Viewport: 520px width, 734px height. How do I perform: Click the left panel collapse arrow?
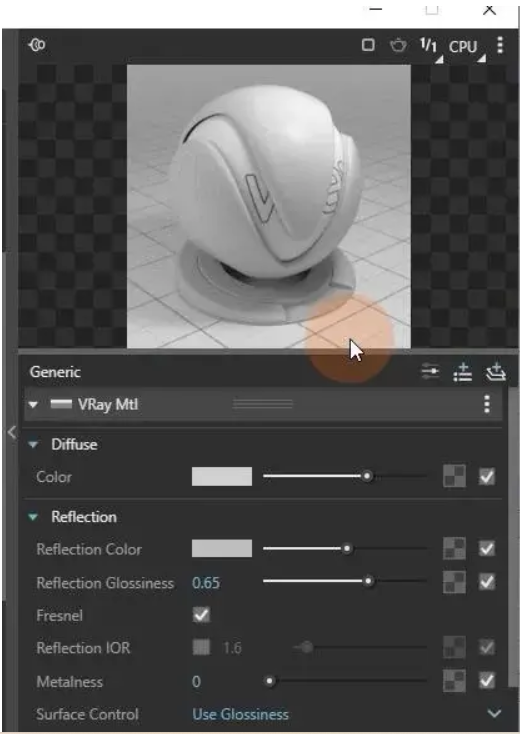[x=12, y=432]
